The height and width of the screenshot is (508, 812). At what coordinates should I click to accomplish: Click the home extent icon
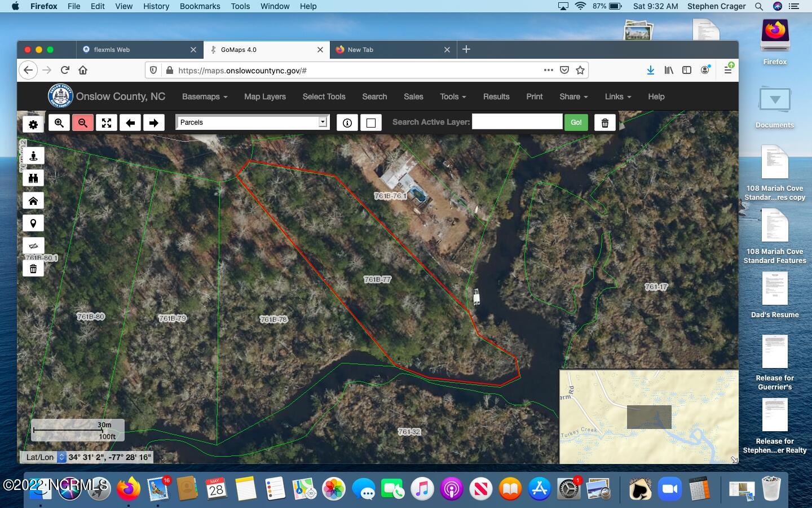[x=33, y=200]
